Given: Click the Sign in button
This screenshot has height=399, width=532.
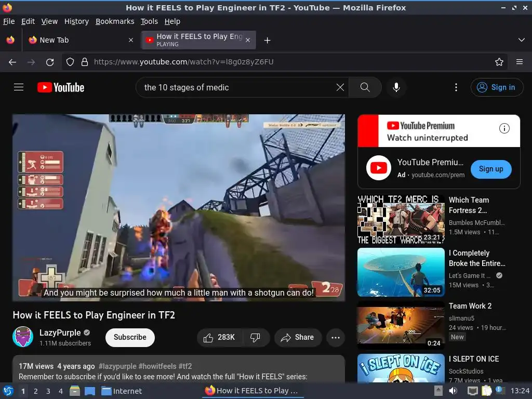Looking at the screenshot, I should (497, 87).
